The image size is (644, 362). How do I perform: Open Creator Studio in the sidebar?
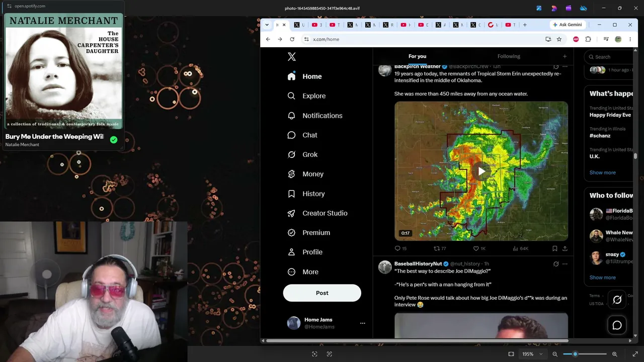pyautogui.click(x=317, y=213)
